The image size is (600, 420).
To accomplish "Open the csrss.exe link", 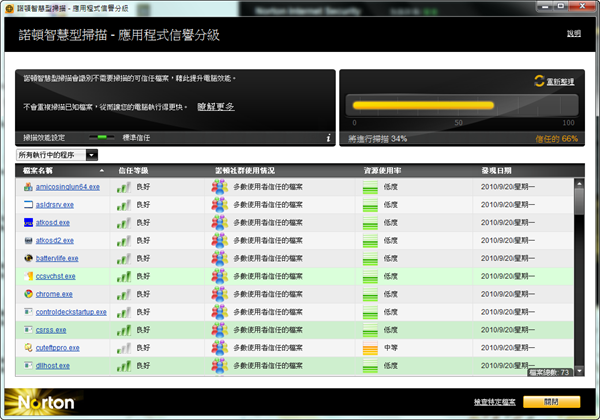I will pyautogui.click(x=51, y=330).
